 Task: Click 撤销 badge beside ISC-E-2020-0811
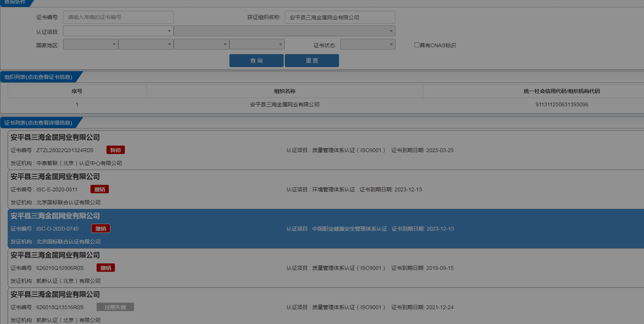(x=100, y=189)
